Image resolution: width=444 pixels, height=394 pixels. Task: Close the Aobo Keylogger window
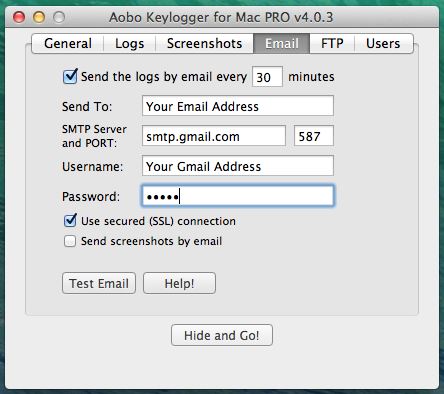point(19,17)
